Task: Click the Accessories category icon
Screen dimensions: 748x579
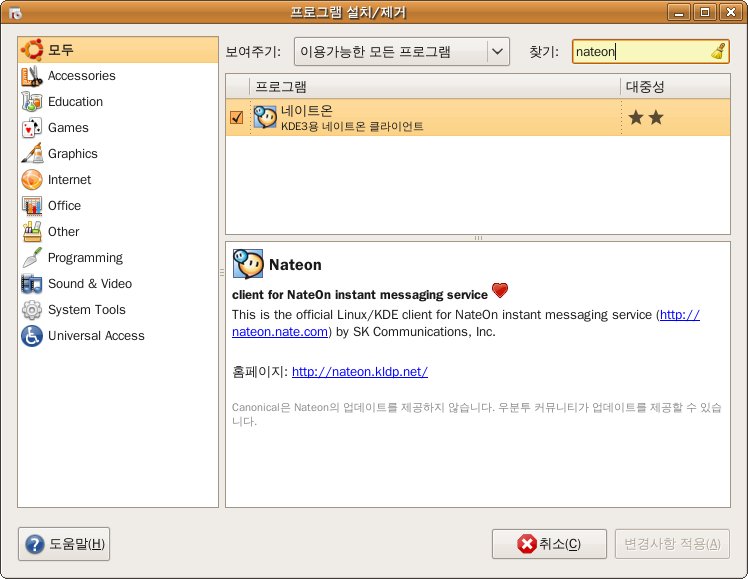Action: click(x=32, y=76)
